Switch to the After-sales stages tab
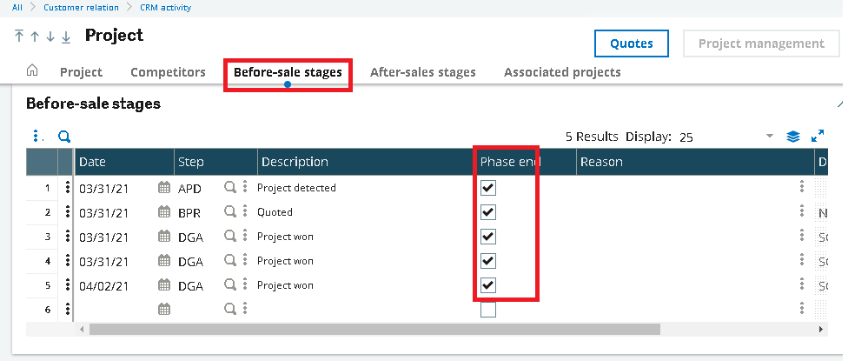 pos(423,72)
